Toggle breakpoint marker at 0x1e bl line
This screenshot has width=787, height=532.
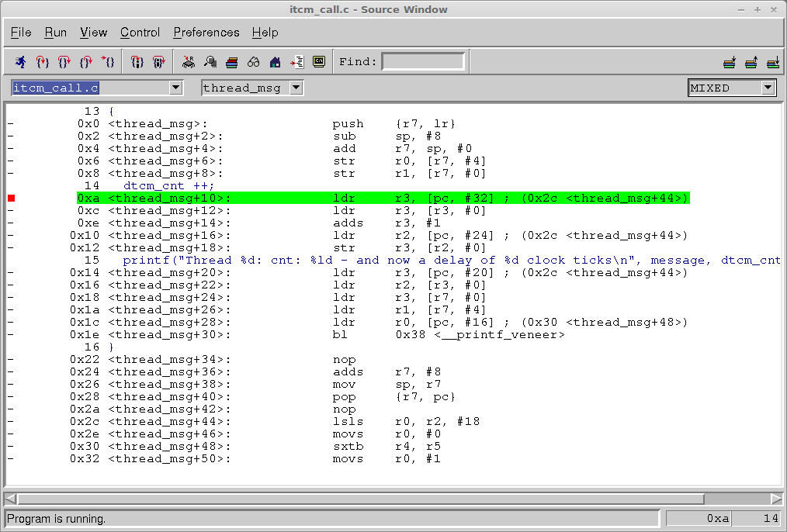click(11, 335)
